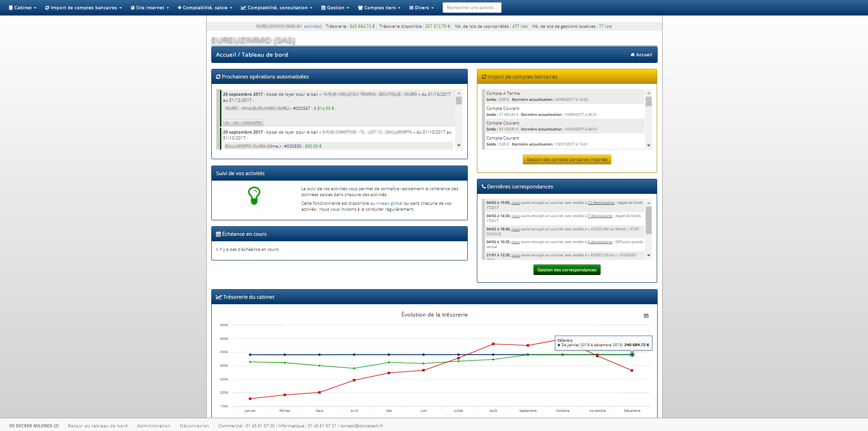Select Compte Courant with solde 57 980,84 €
This screenshot has height=431, width=868.
pos(564,111)
